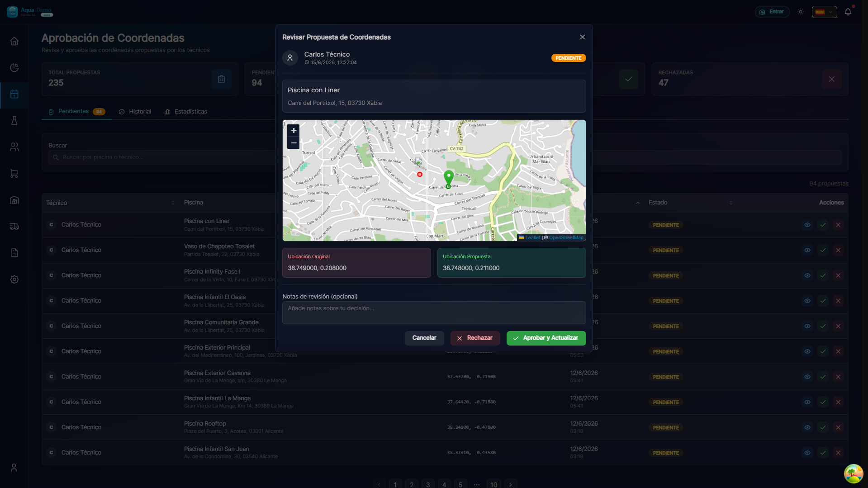Click the notifications bell icon
This screenshot has width=868, height=488.
click(848, 12)
